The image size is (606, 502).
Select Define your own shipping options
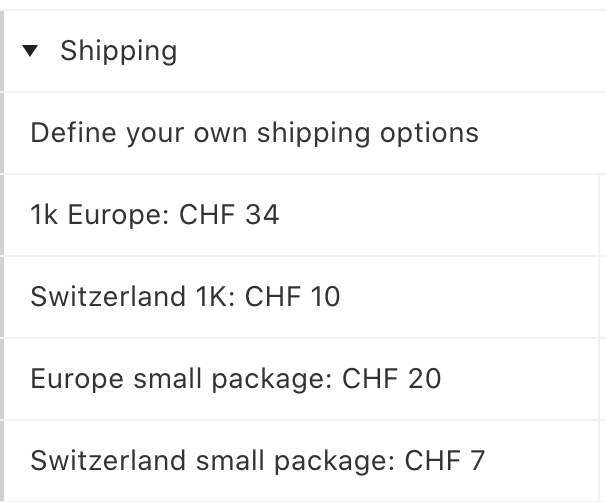(254, 133)
